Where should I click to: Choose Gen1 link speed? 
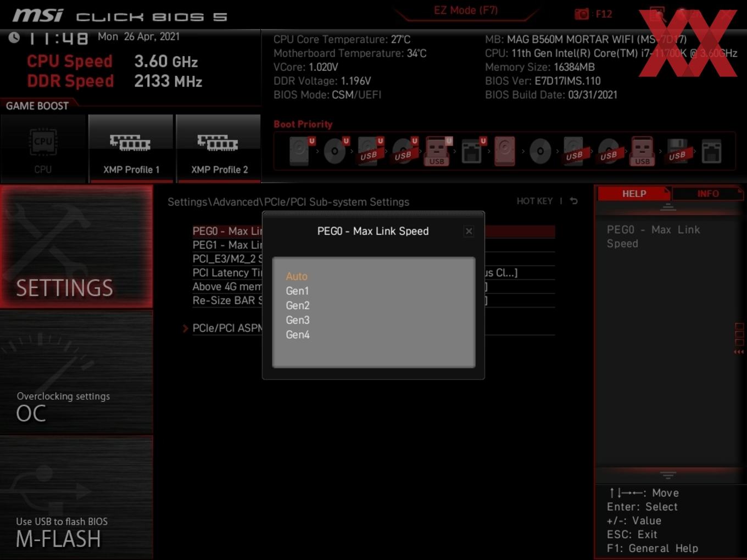[x=297, y=291]
